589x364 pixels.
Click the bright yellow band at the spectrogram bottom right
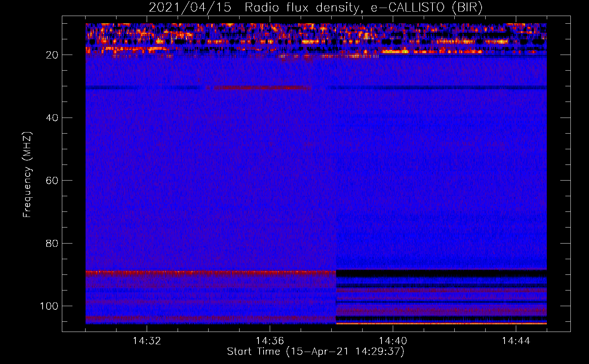tap(441, 323)
